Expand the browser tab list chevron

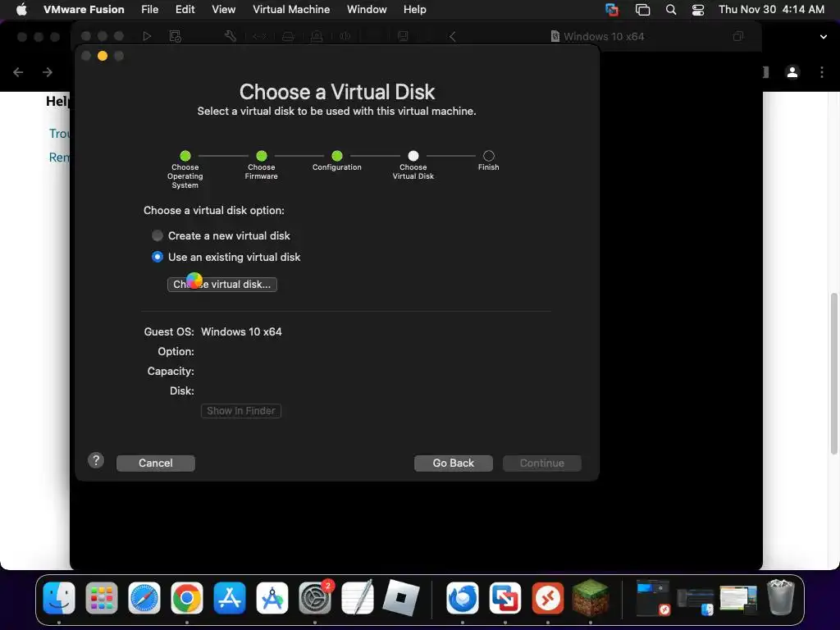pyautogui.click(x=824, y=37)
